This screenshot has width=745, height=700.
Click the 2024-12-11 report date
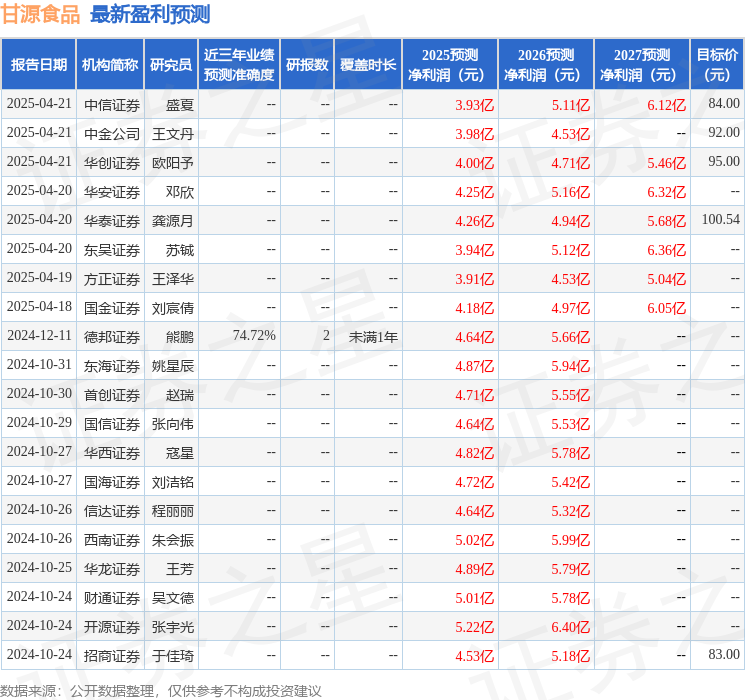tap(39, 336)
